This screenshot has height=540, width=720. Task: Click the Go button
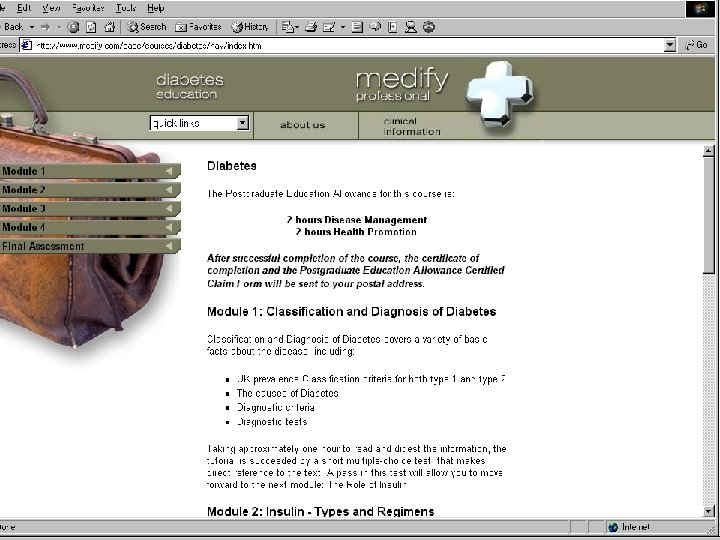click(696, 45)
